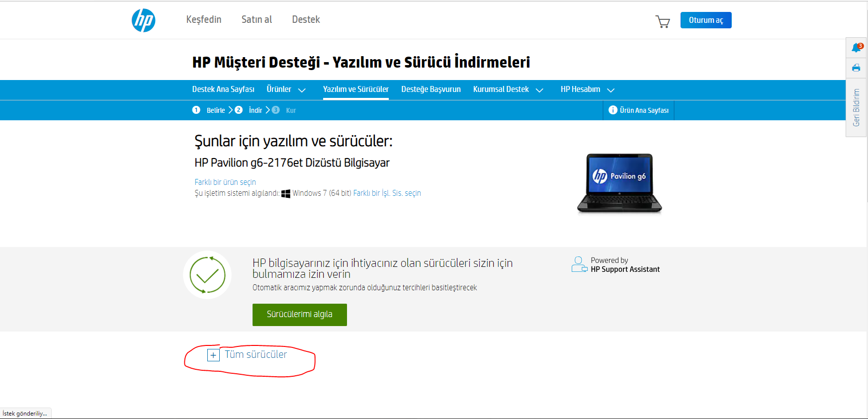
Task: Expand the Tüm sürücüler plus box
Action: pyautogui.click(x=213, y=355)
